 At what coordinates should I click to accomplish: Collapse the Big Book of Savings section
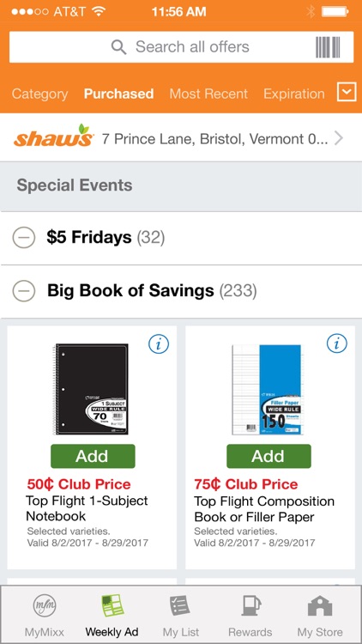24,291
